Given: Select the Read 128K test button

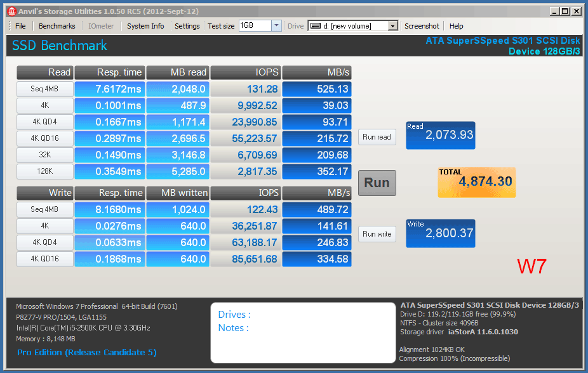Looking at the screenshot, I should [x=44, y=172].
